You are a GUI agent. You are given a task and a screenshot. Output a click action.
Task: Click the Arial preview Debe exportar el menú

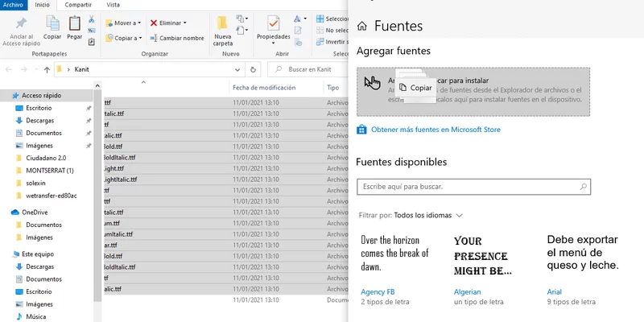(x=583, y=253)
